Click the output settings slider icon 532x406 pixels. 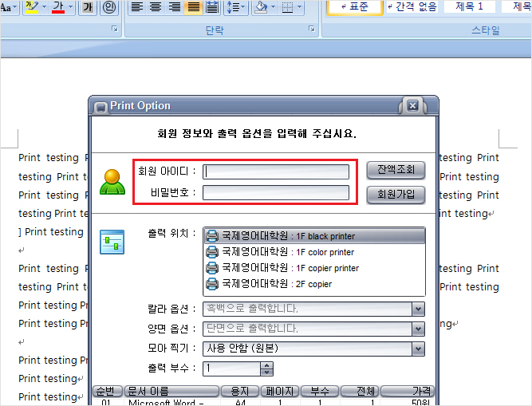coord(112,242)
